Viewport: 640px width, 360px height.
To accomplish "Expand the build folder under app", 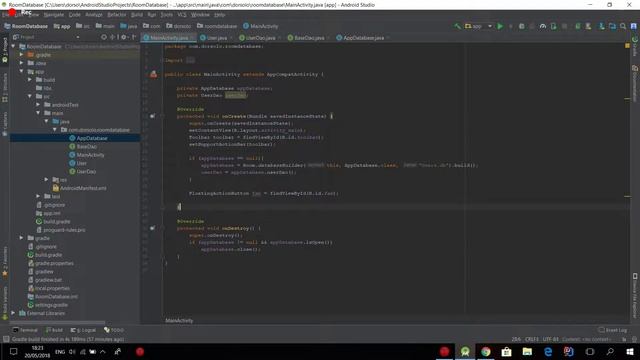I will pos(30,80).
